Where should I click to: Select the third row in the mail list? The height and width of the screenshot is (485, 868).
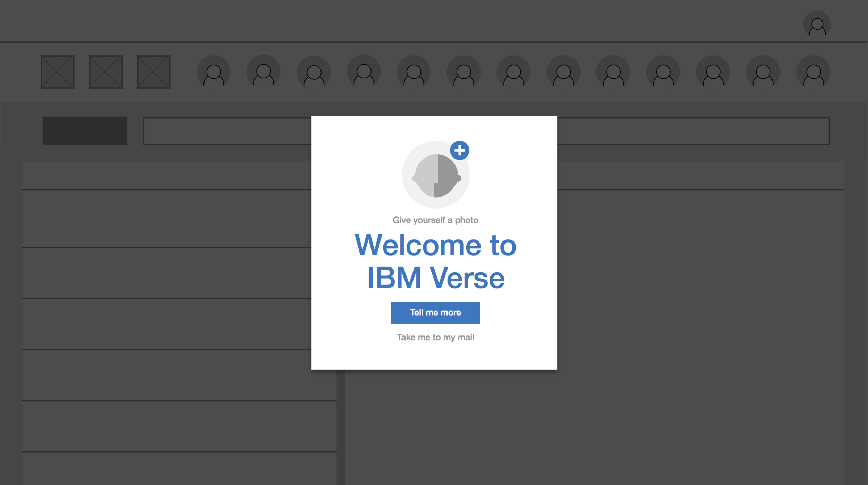[x=166, y=324]
